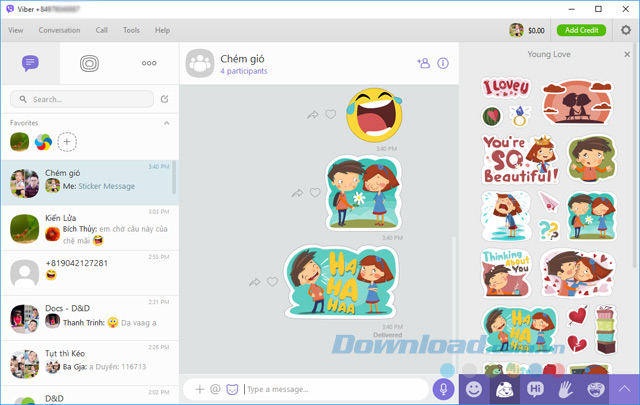Viewport: 640px width, 405px height.
Task: Click the @ mention icon
Action: 215,389
